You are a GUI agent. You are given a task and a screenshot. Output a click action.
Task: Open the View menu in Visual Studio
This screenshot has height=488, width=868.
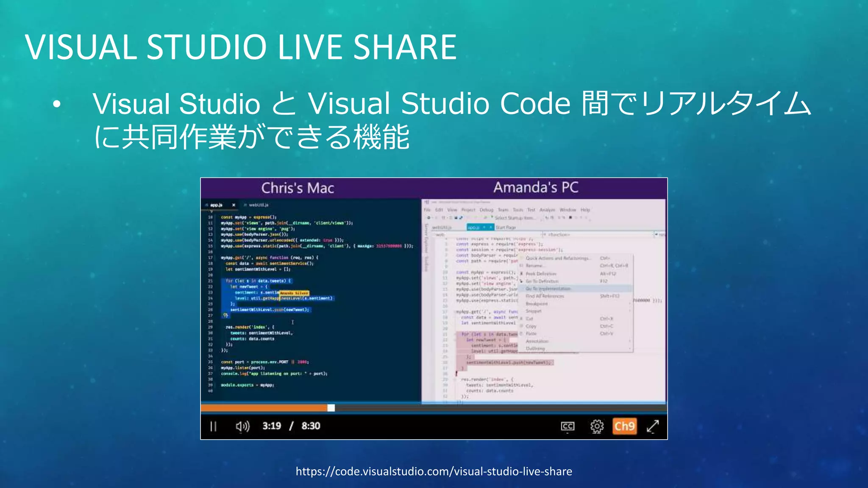[452, 210]
